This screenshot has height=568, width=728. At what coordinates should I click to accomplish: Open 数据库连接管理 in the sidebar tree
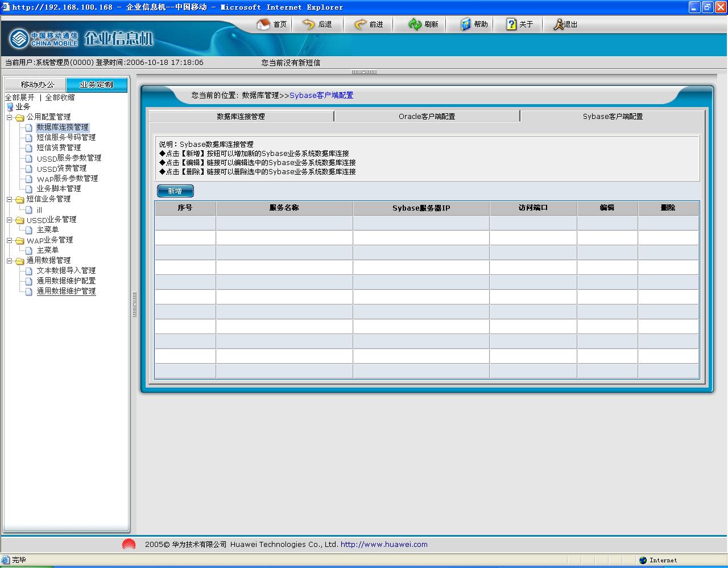(x=63, y=127)
